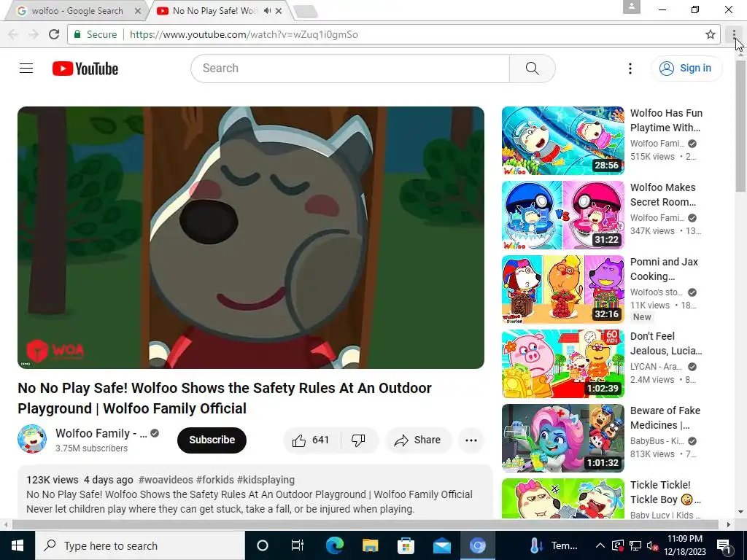
Task: Open Wolfoo Makes Secret Room thumbnail
Action: (562, 215)
